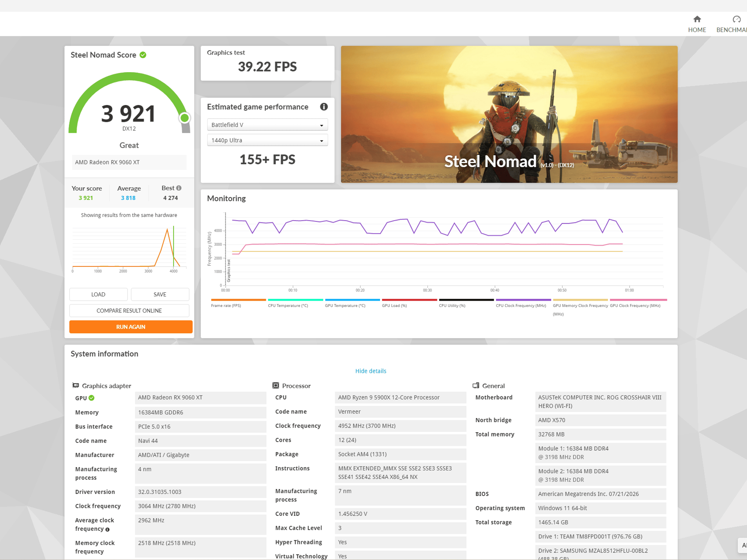The width and height of the screenshot is (747, 560).
Task: Click the green Steel Nomad Score validation checkmark
Action: (143, 55)
